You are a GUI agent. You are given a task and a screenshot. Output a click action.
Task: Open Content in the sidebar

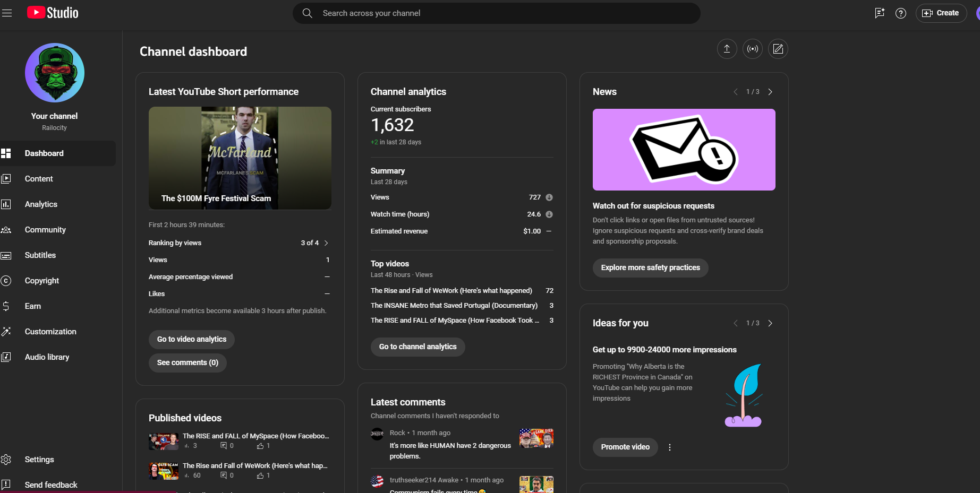pyautogui.click(x=57, y=179)
